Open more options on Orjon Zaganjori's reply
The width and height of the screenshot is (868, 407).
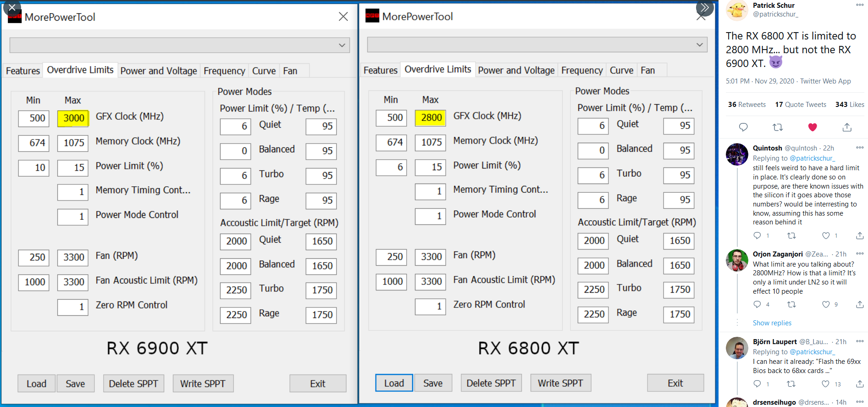[860, 254]
